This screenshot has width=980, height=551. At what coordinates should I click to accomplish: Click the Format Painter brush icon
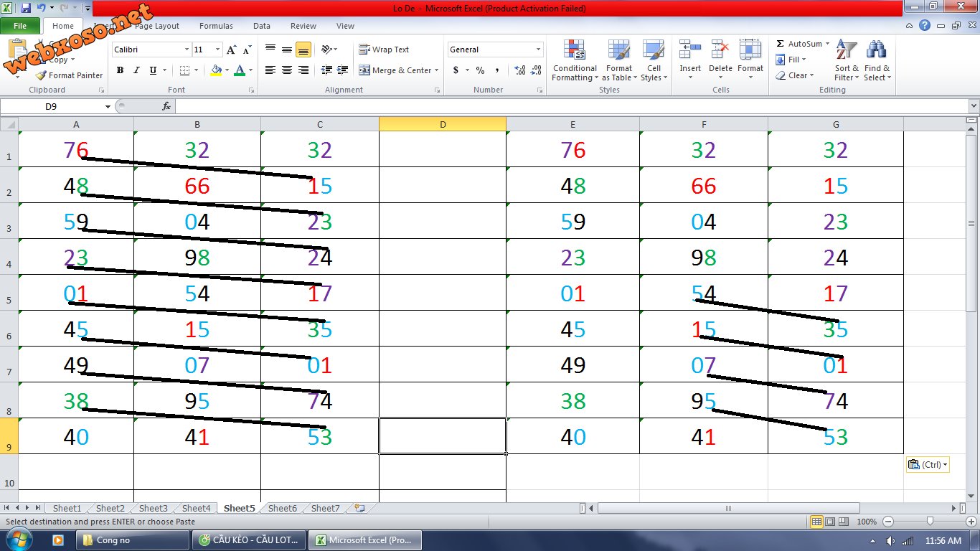coord(42,75)
